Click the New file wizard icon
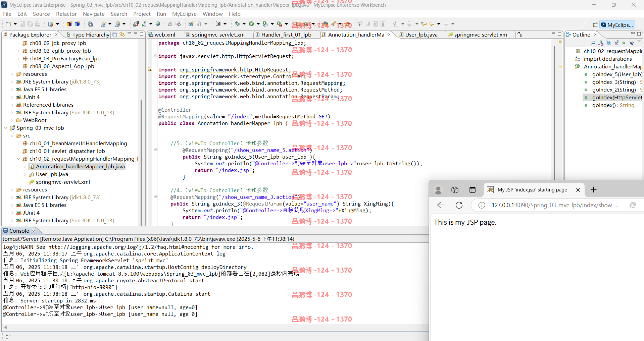Image resolution: width=644 pixels, height=341 pixels. click(8, 24)
